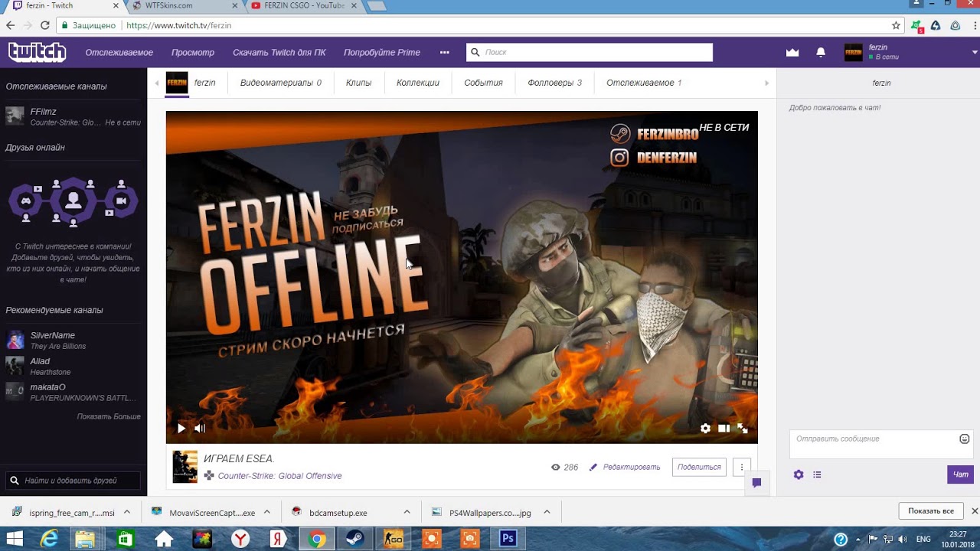
Task: Open Windows Start button
Action: (x=15, y=539)
